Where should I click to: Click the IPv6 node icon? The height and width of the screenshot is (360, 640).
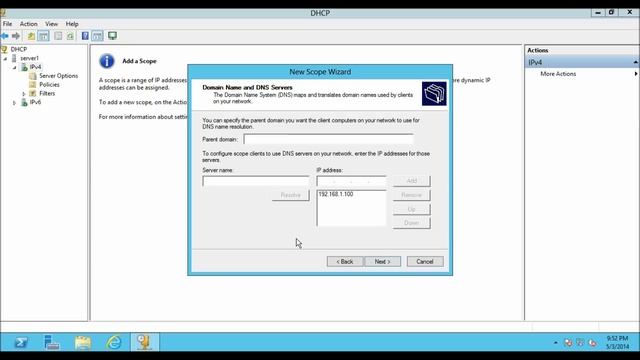point(24,102)
